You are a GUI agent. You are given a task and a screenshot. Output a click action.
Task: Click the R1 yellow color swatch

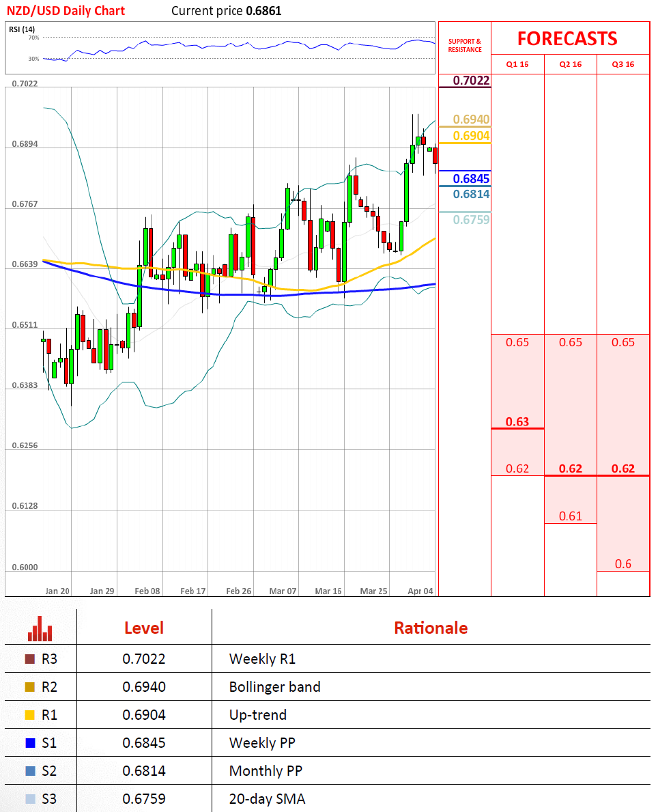pyautogui.click(x=30, y=714)
